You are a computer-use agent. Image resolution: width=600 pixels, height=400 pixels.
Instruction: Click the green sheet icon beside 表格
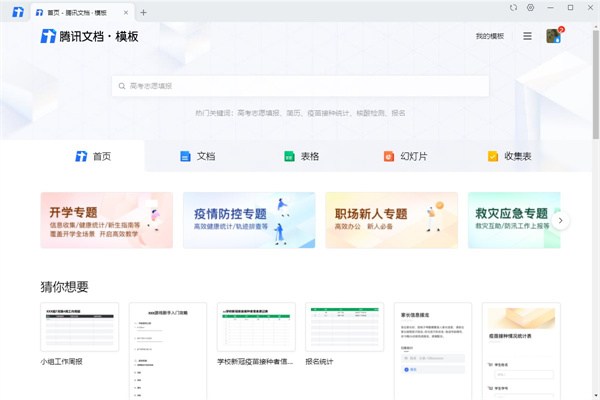click(289, 156)
